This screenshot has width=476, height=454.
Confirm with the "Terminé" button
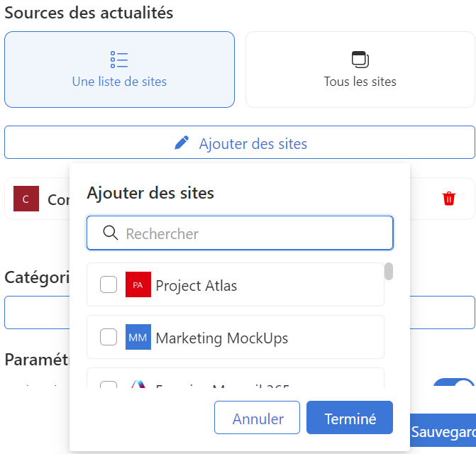[350, 418]
